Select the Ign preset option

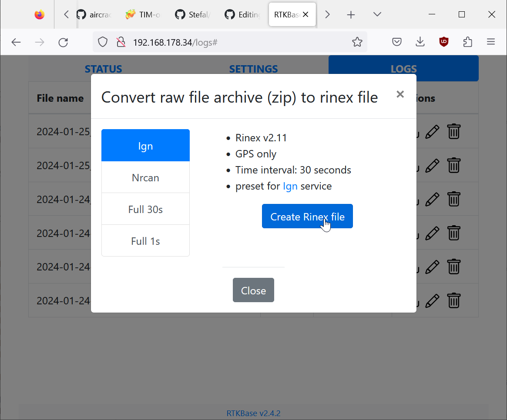[145, 146]
